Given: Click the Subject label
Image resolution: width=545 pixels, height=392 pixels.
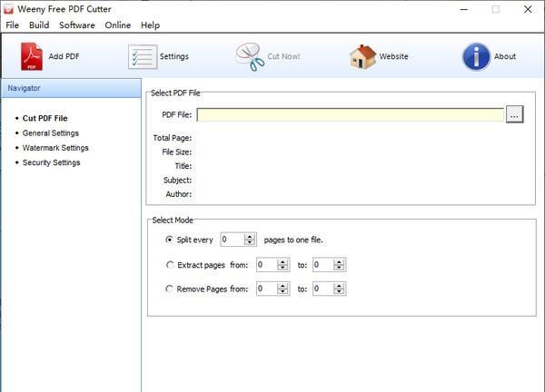Looking at the screenshot, I should coord(178,181).
